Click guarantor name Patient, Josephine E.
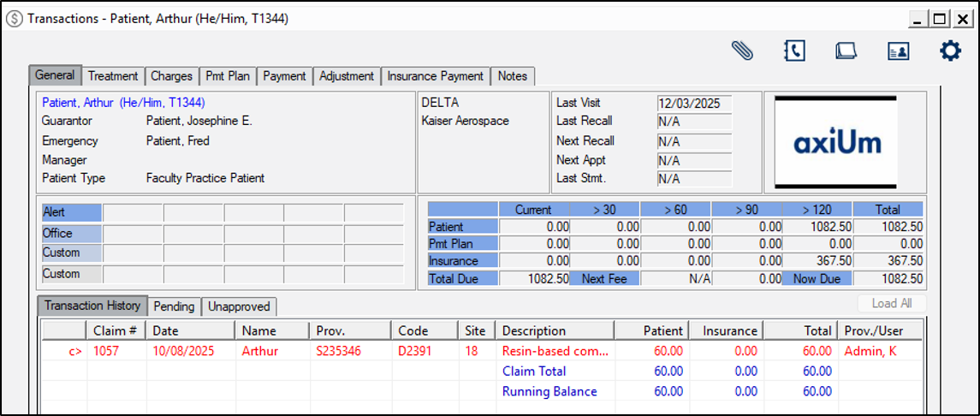980x416 pixels. click(x=199, y=122)
